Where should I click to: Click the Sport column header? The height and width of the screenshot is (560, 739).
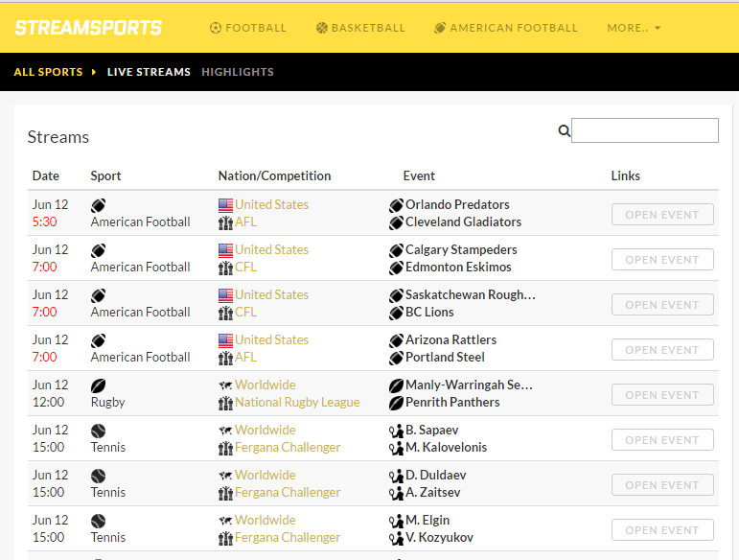click(x=105, y=175)
